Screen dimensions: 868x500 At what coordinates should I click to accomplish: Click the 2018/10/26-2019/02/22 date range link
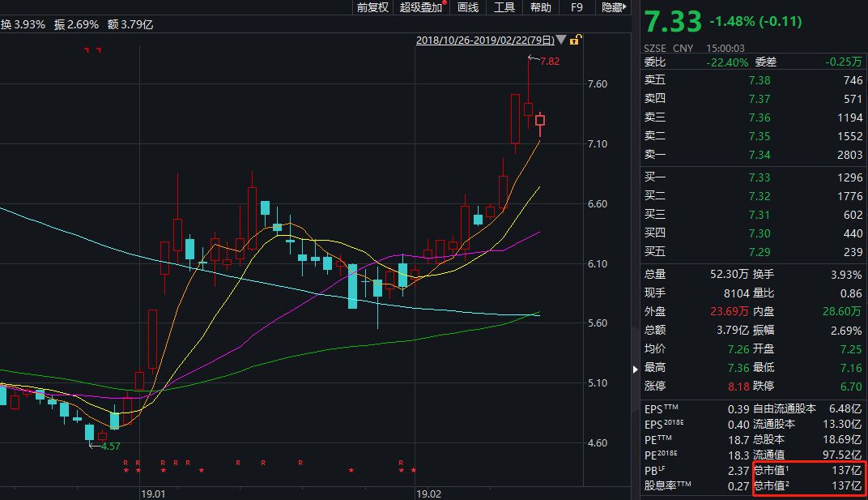pyautogui.click(x=485, y=40)
